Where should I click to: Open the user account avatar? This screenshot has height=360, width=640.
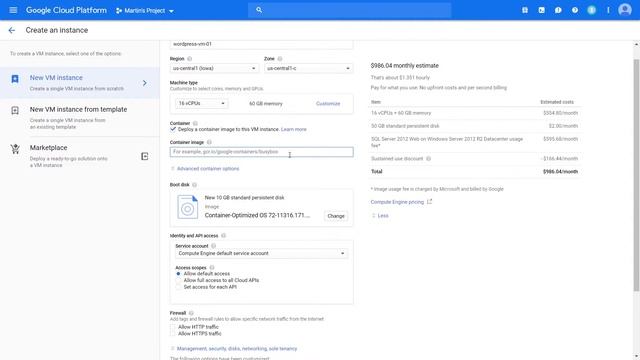coord(624,10)
